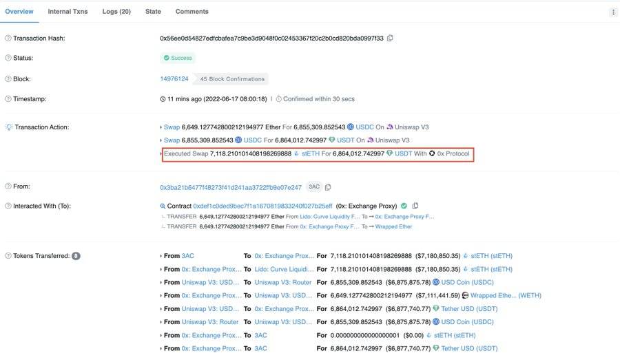Switch to the Internal Txns tab
The image size is (620, 364).
coord(68,12)
